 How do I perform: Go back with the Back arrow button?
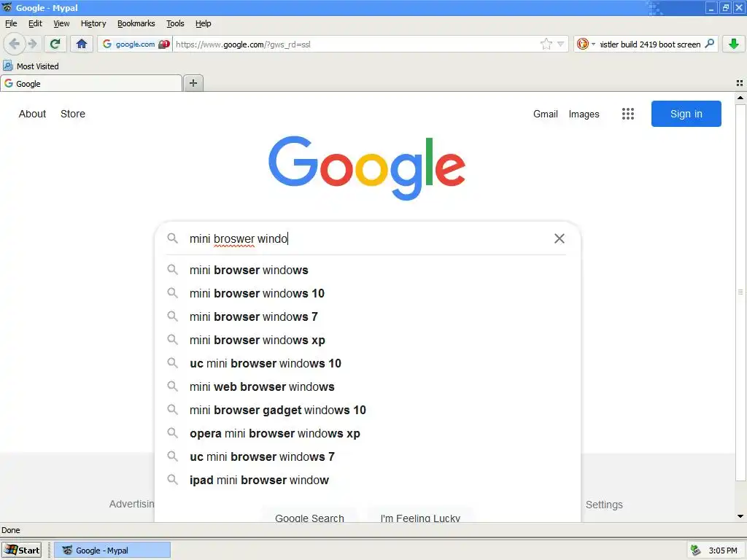click(15, 44)
